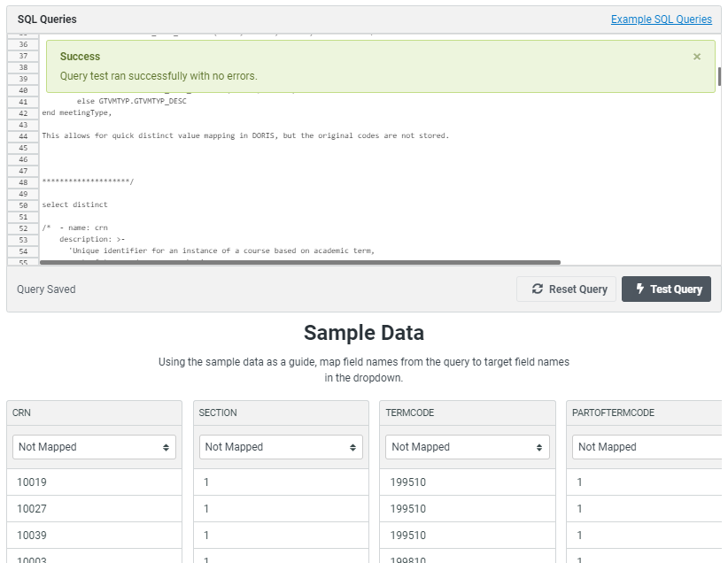The width and height of the screenshot is (728, 563).
Task: Click the 'description: >-' line in the editor
Action: 92,240
